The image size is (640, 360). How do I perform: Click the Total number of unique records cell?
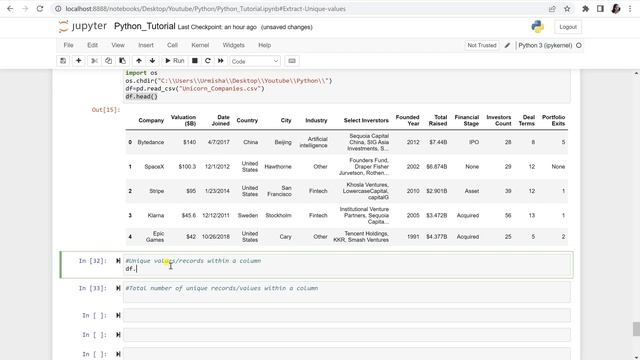(x=347, y=292)
